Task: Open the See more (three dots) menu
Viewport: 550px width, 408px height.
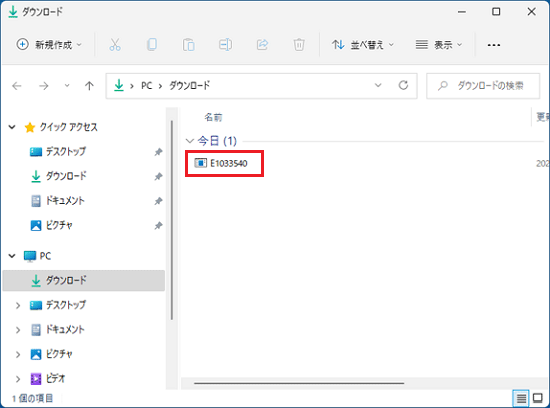Action: coord(494,45)
